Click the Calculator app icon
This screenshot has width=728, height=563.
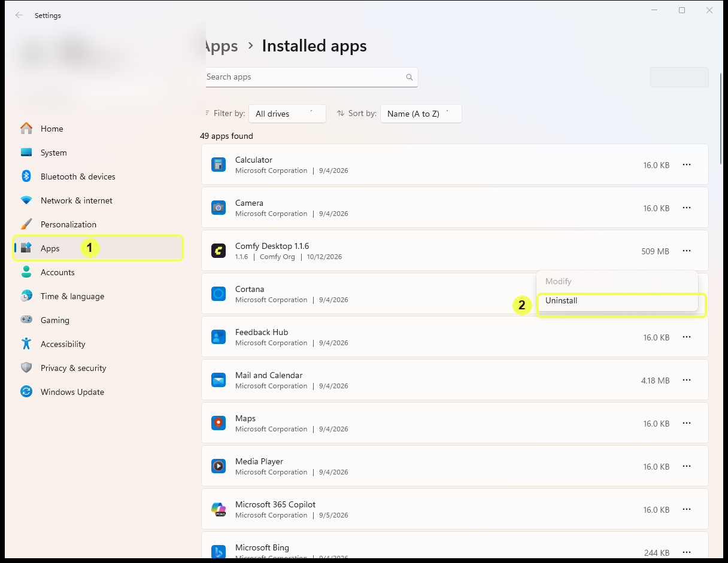219,165
